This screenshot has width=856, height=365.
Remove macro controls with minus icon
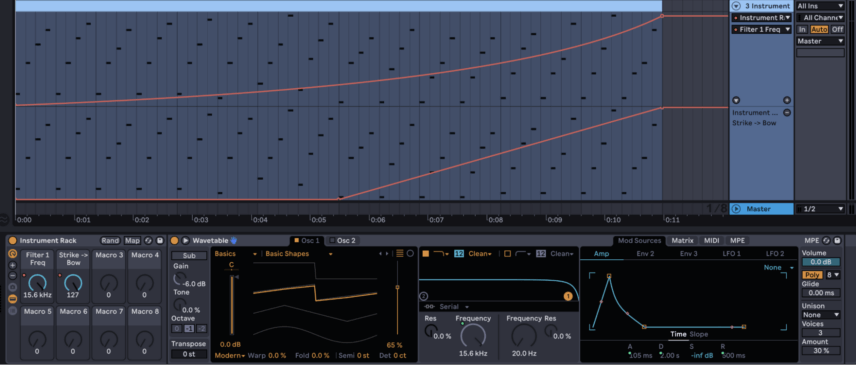pos(13,276)
